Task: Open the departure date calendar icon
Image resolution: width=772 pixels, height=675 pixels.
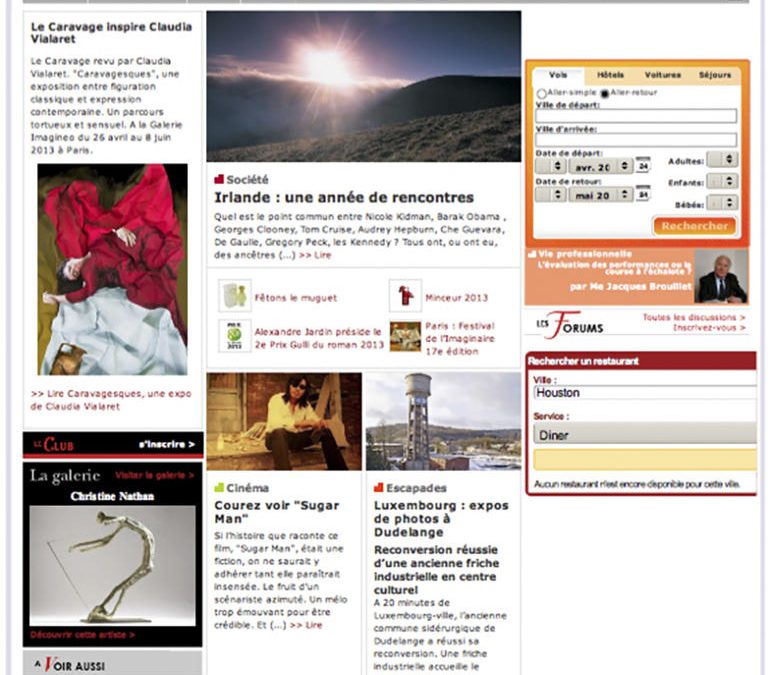Action: click(x=643, y=165)
